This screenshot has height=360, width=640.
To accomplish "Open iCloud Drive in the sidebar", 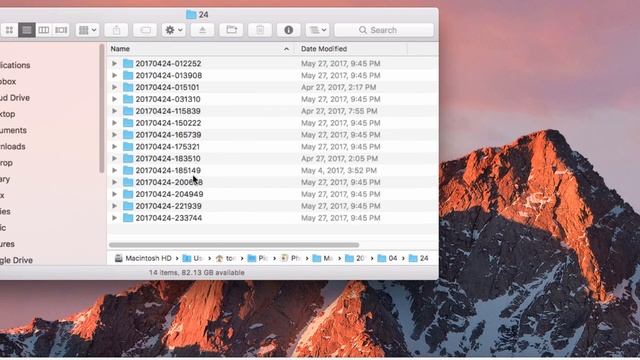I will [15, 98].
